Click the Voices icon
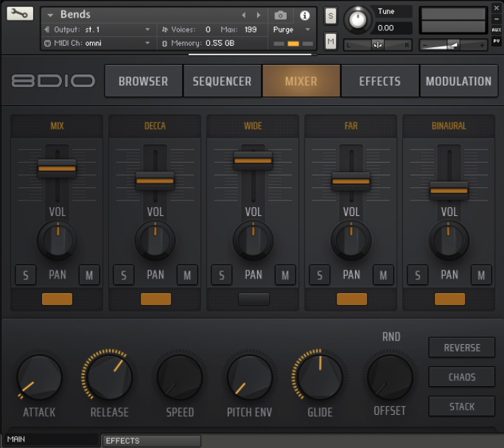504x448 pixels. [x=165, y=29]
